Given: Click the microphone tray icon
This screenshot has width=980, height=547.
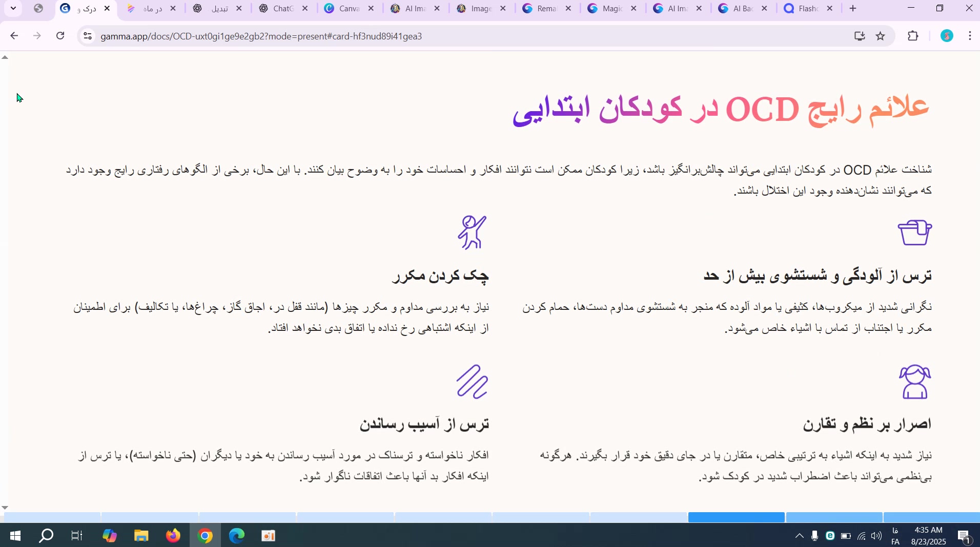Looking at the screenshot, I should point(814,536).
